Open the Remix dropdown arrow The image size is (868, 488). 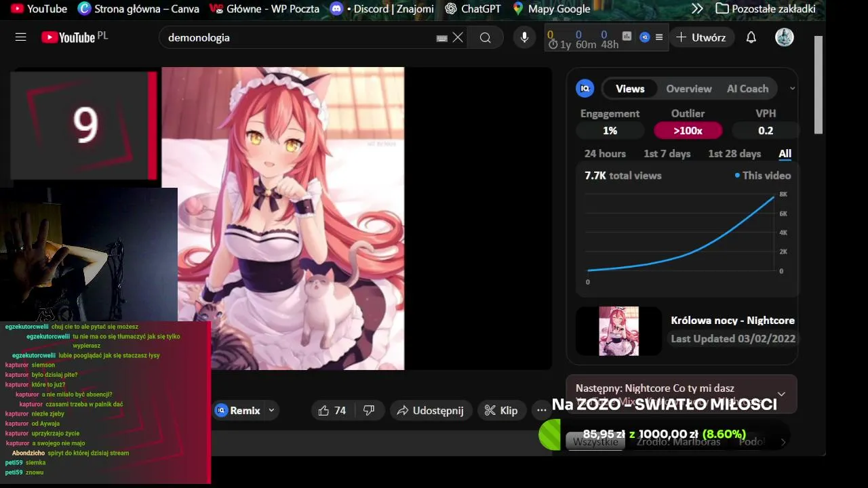(271, 410)
